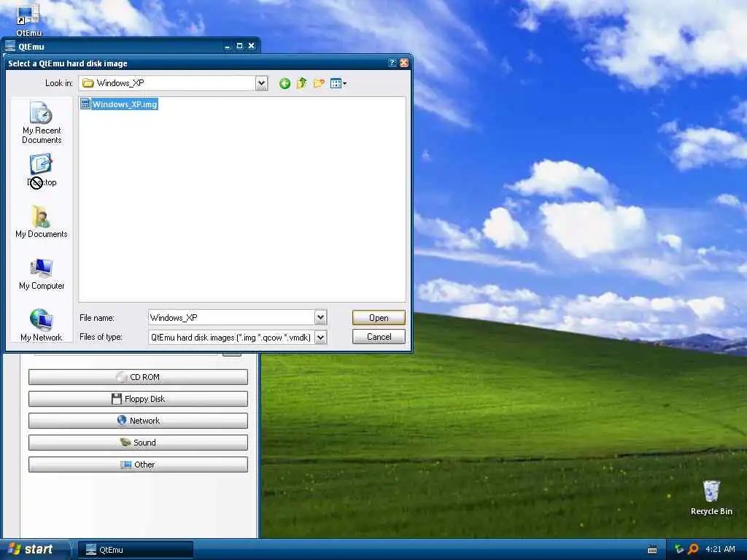Open the Sound settings section

pyautogui.click(x=138, y=443)
